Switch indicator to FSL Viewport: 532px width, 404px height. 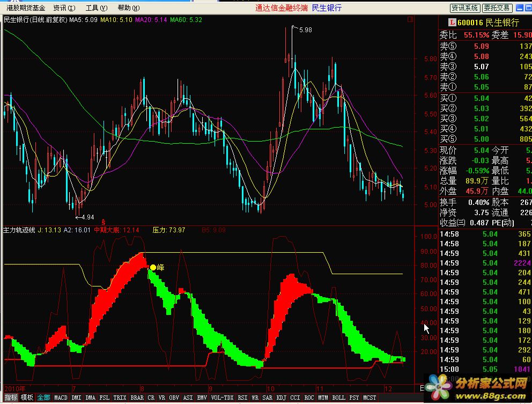[104, 398]
